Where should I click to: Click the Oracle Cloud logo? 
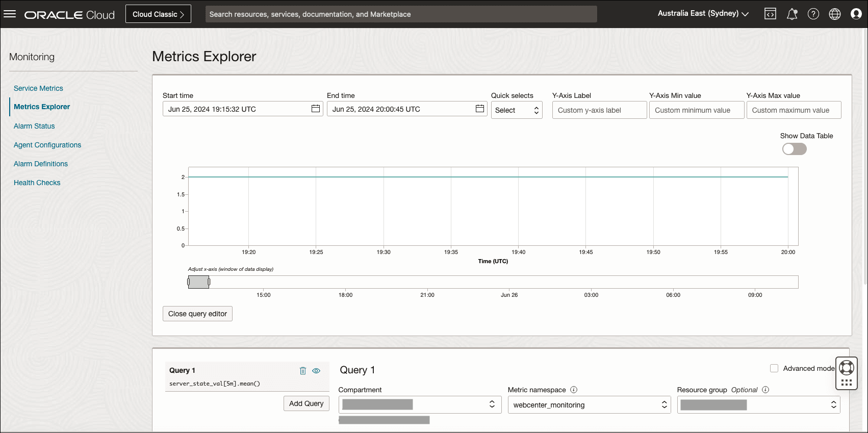pos(70,15)
